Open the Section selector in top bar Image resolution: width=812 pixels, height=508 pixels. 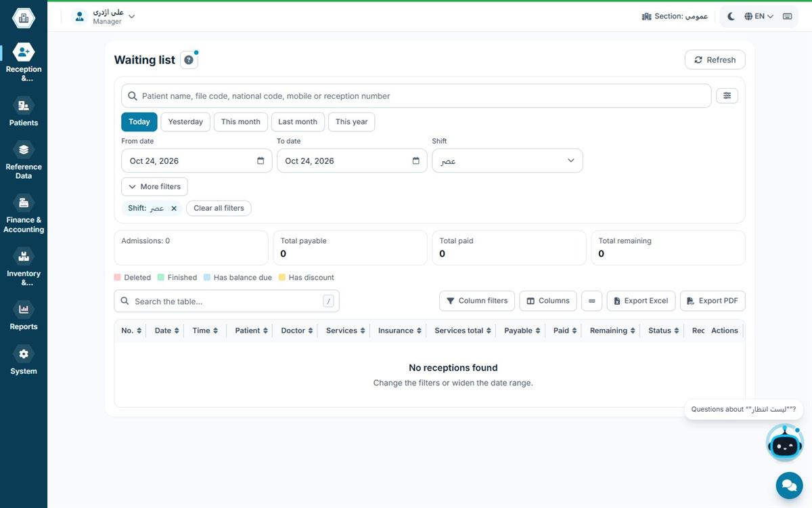click(675, 16)
